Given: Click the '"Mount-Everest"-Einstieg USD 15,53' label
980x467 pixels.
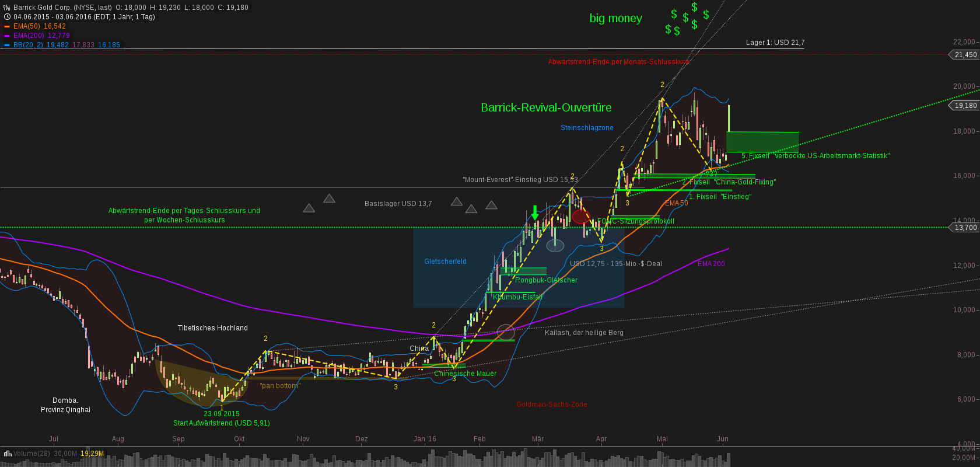Looking at the screenshot, I should tap(520, 180).
